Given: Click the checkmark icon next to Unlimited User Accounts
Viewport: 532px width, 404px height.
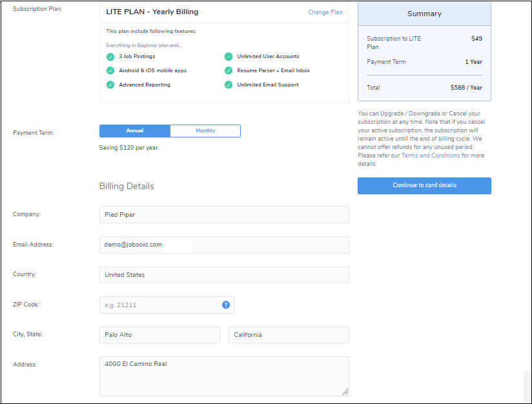Looking at the screenshot, I should [229, 57].
